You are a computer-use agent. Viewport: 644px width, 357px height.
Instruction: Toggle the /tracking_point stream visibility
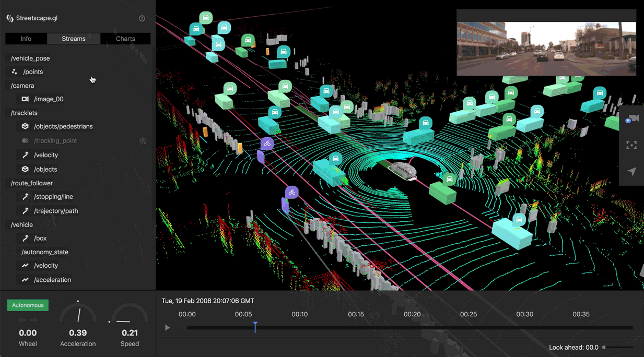(143, 141)
